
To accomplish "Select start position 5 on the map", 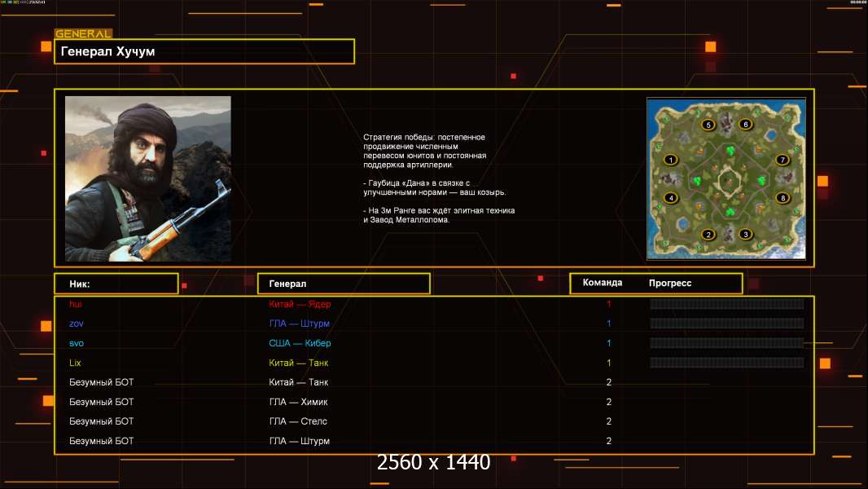I will (708, 125).
